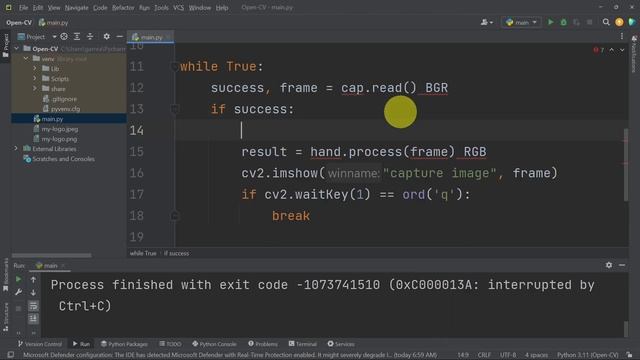Collapse the venv folder
The height and width of the screenshot is (360, 640).
click(26, 58)
